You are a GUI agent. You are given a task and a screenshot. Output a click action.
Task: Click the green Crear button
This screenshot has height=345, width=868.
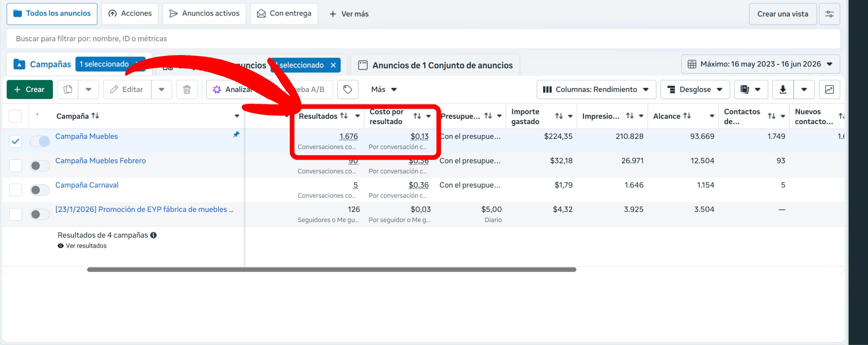[30, 89]
